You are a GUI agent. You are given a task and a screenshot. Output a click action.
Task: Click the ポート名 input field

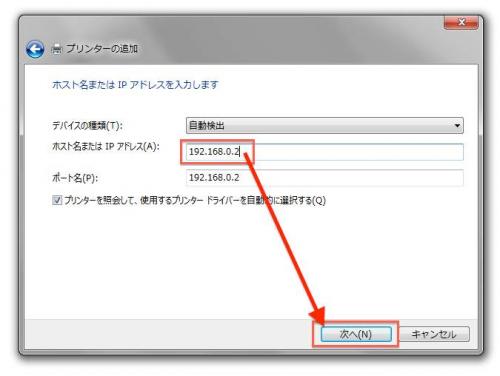325,178
